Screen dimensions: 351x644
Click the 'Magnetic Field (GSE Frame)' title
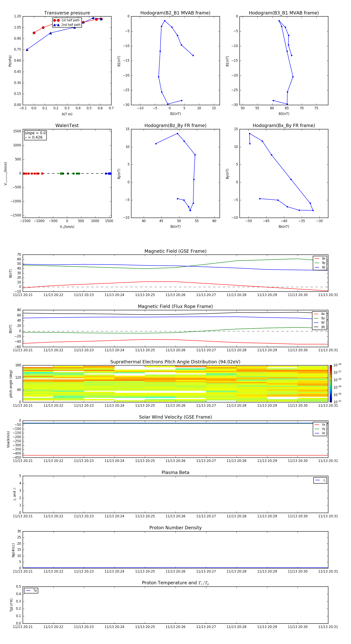[x=175, y=251]
